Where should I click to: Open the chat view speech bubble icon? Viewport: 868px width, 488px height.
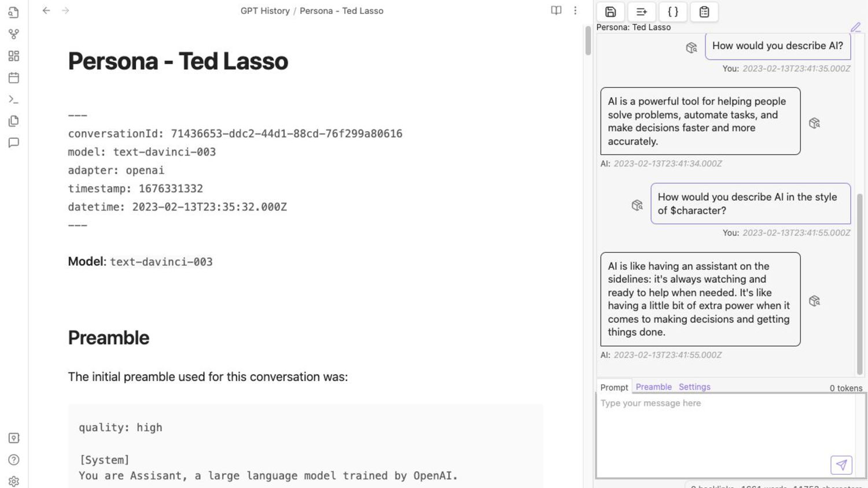[14, 143]
